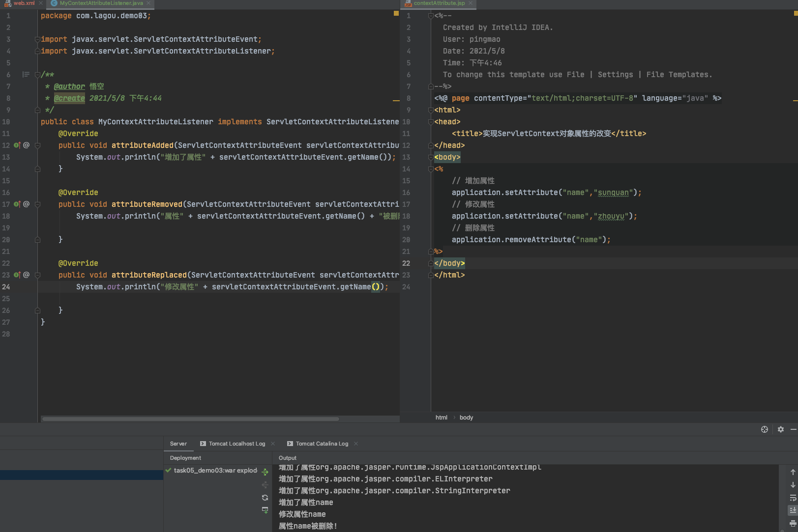
Task: Click the html breadcrumb in JSP editor
Action: coord(441,418)
